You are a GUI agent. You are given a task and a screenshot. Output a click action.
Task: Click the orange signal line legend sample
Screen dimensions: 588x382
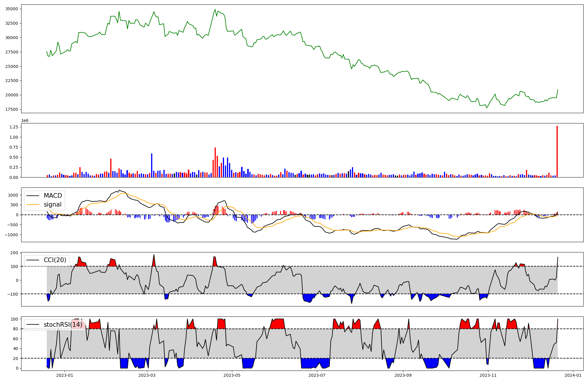33,205
